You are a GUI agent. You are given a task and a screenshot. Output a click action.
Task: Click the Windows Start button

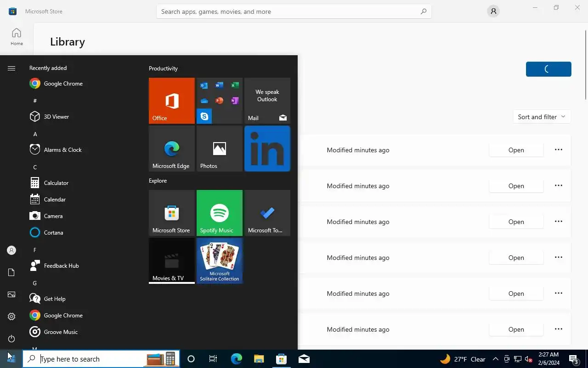click(x=11, y=359)
